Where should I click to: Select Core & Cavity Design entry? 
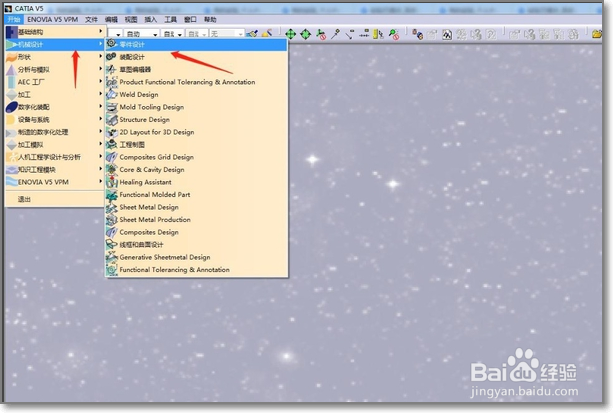(x=197, y=170)
